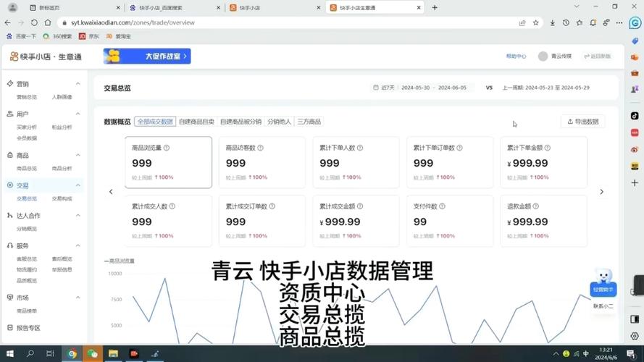Switch to the 三方商品 tab
The width and height of the screenshot is (644, 362).
pos(309,122)
